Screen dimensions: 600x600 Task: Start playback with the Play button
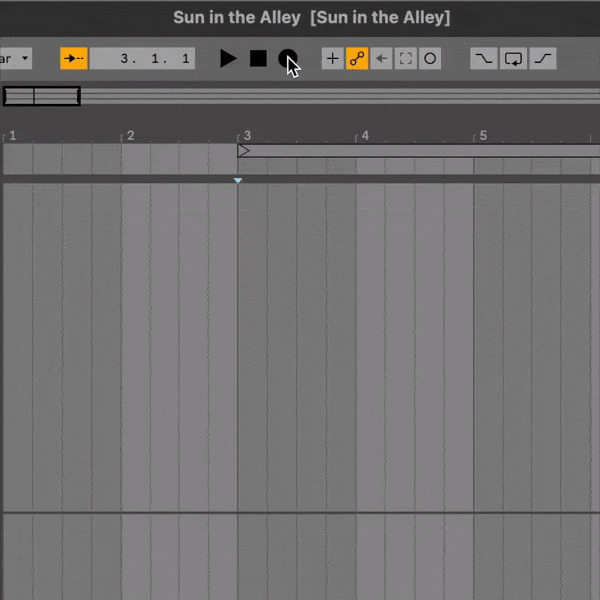click(x=228, y=59)
